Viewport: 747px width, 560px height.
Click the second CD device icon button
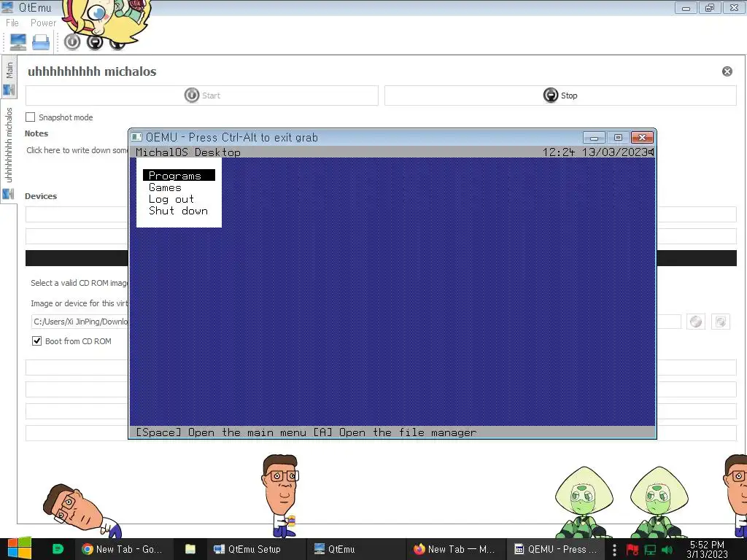(x=721, y=322)
